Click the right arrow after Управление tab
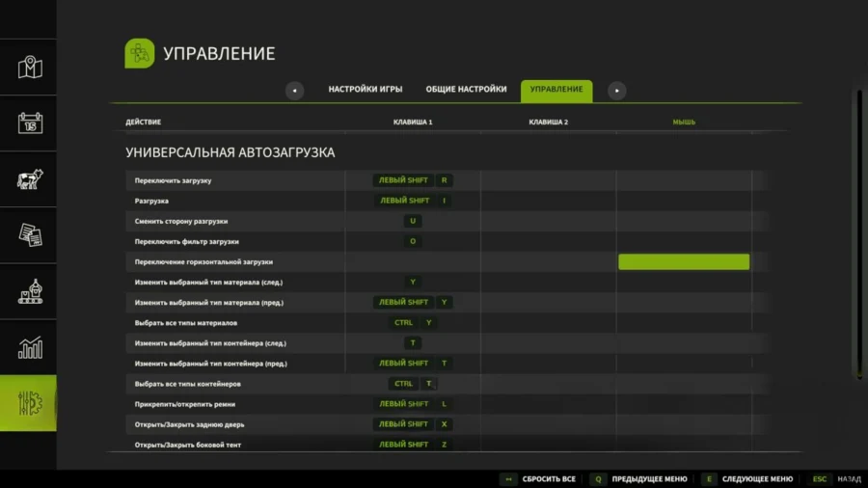868x488 pixels. pos(616,91)
